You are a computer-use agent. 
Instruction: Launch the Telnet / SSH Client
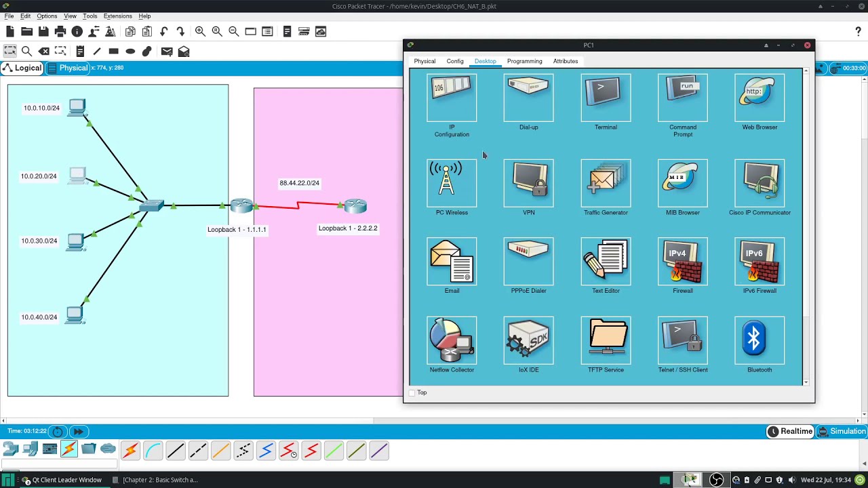[683, 340]
